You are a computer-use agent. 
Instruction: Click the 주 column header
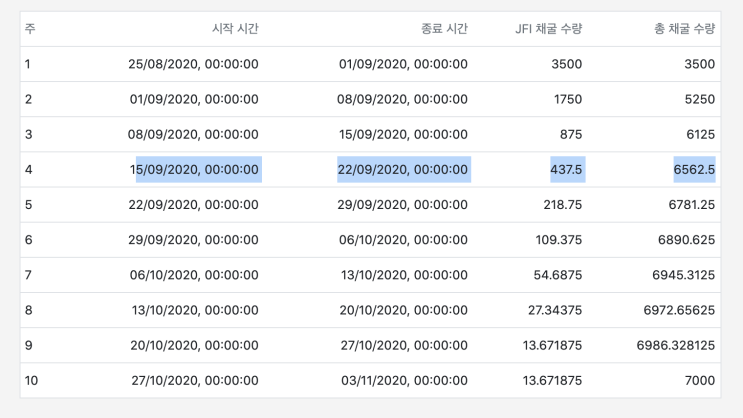coord(30,29)
